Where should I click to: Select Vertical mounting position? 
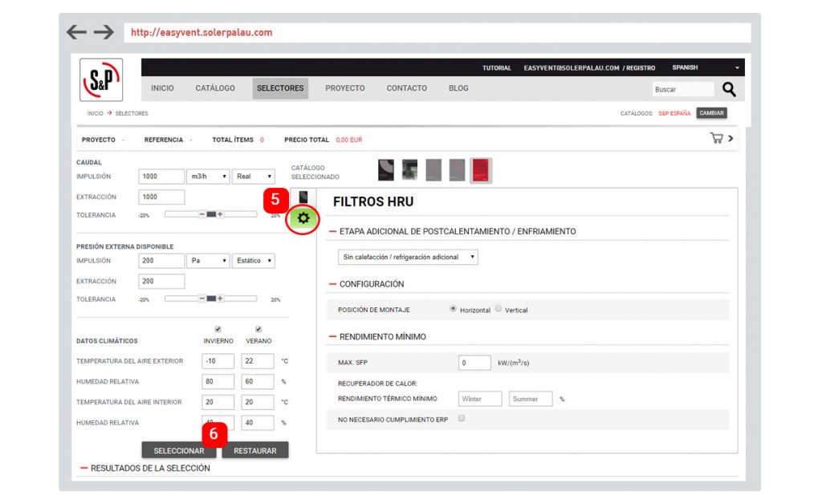498,309
